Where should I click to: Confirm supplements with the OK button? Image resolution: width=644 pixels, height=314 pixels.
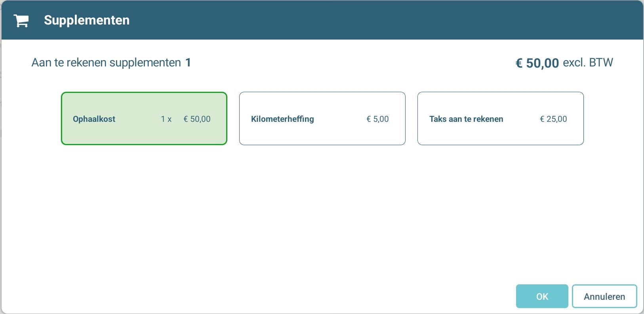(542, 296)
